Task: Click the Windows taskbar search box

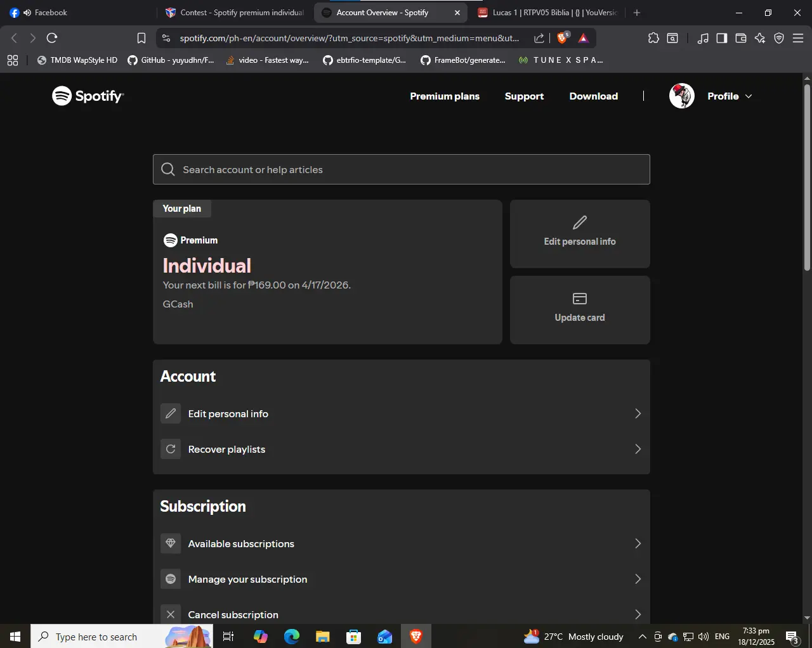Action: (x=122, y=637)
